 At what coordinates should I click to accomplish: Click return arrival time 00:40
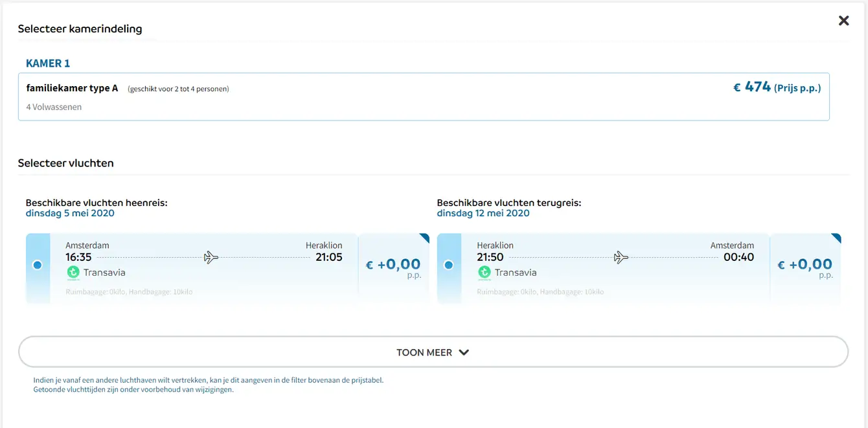pos(739,257)
